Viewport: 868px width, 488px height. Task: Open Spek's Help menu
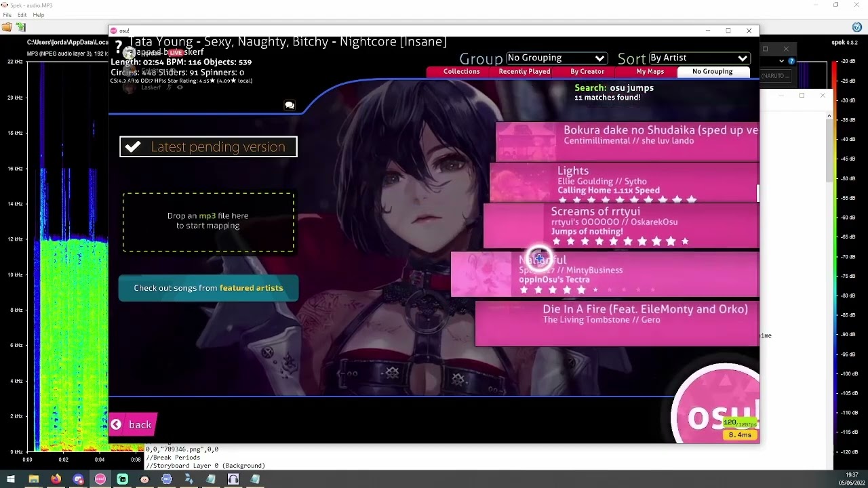[38, 15]
